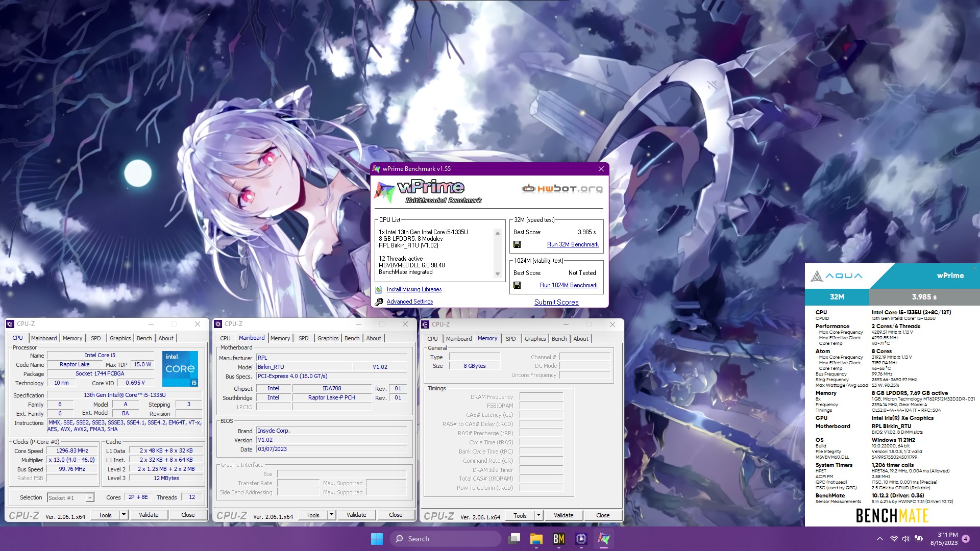Click the Submit Scores link
The width and height of the screenshot is (980, 551).
[x=556, y=302]
